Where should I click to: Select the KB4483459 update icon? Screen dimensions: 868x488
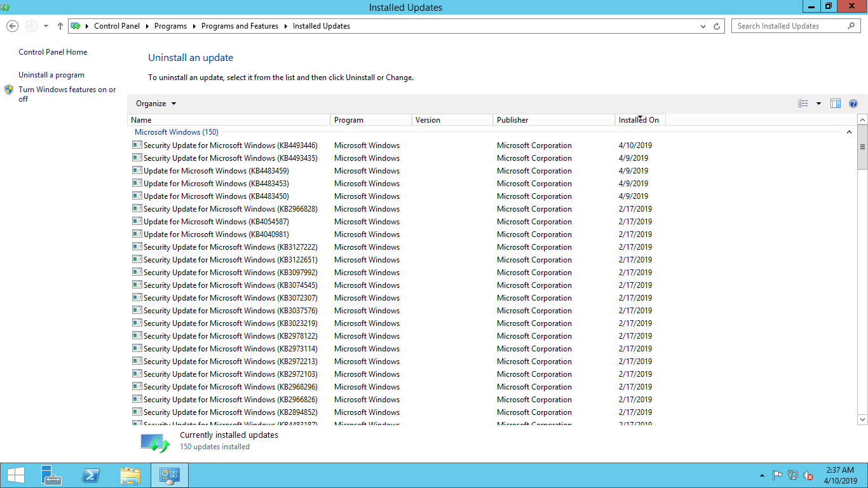point(137,170)
